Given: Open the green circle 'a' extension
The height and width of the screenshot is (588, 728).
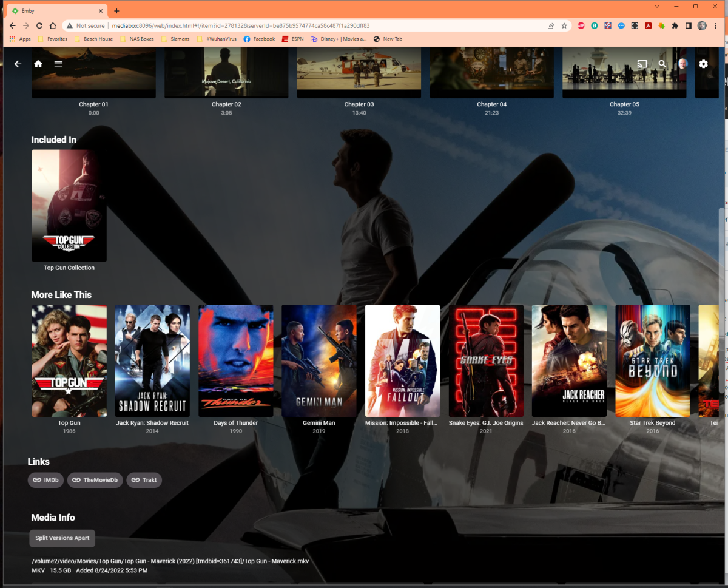Looking at the screenshot, I should [595, 26].
